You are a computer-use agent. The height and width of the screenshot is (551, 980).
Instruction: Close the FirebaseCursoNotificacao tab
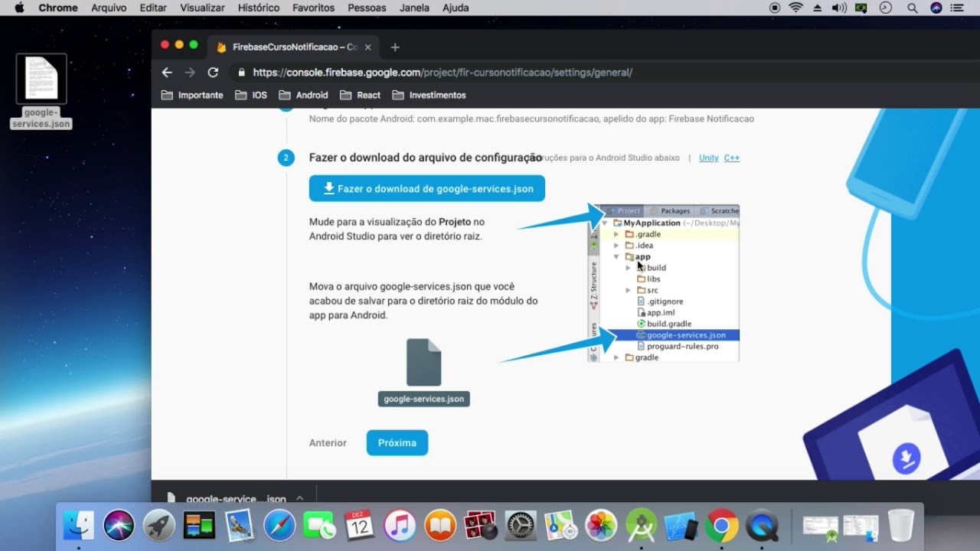point(367,47)
